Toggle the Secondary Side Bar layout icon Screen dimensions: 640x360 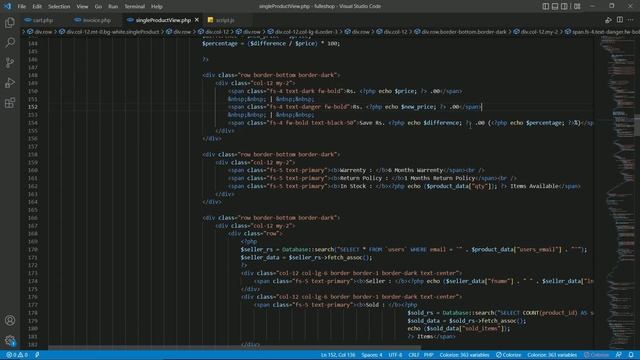coord(564,6)
